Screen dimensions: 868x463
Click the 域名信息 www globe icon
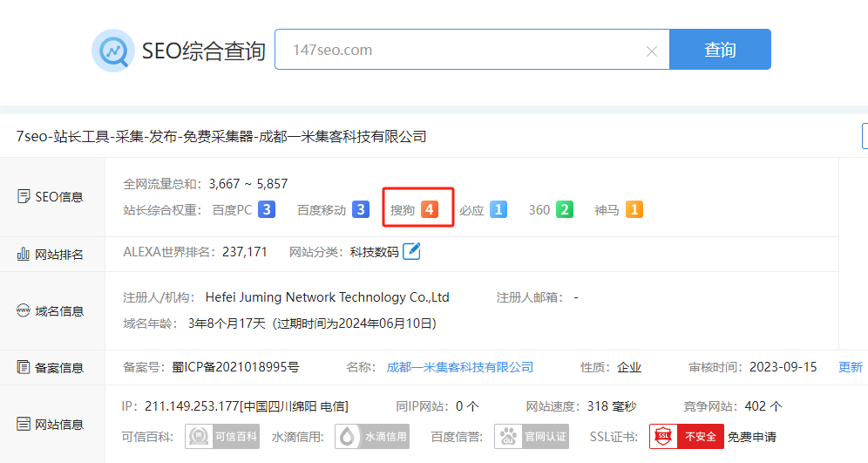[x=24, y=310]
